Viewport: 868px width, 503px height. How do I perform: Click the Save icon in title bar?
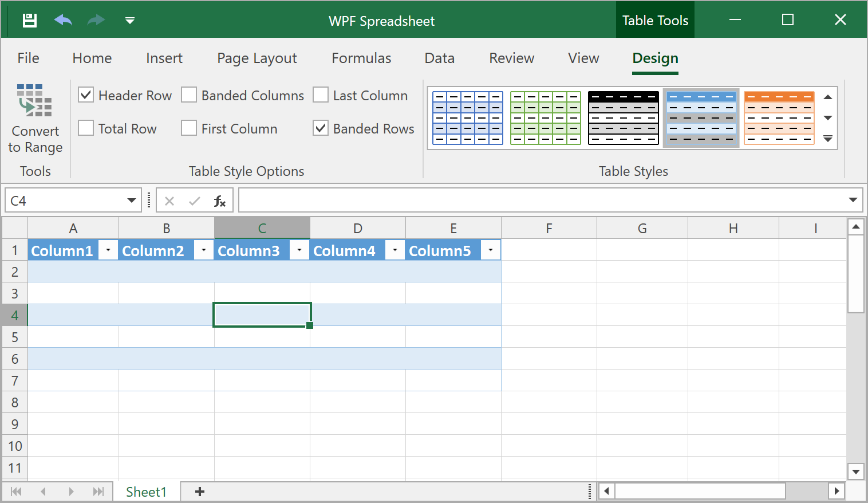[x=30, y=21]
